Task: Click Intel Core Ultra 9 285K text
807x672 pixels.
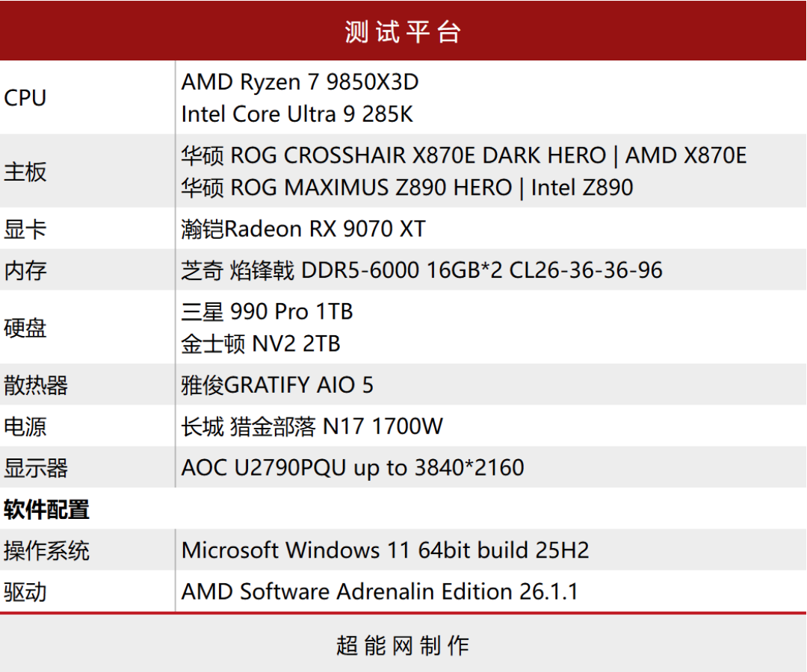Action: [297, 114]
